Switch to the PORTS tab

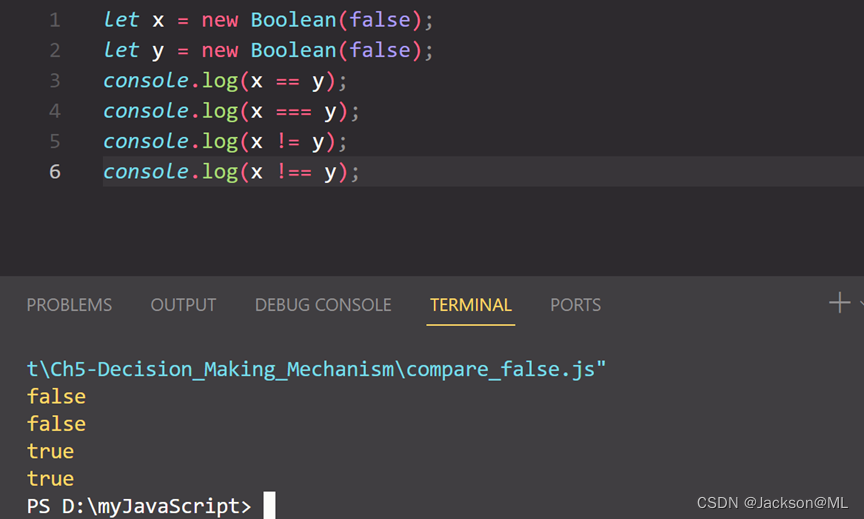(x=575, y=305)
